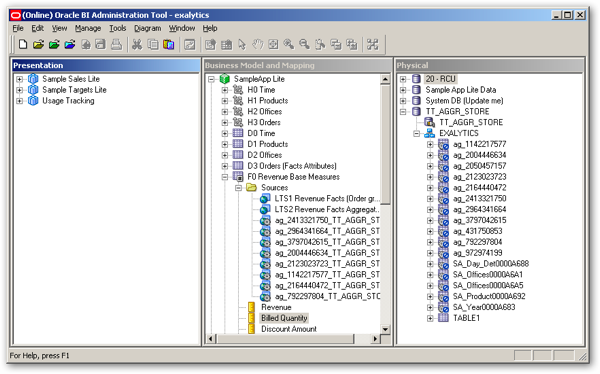Click the EXALYTICS schema icon

430,133
